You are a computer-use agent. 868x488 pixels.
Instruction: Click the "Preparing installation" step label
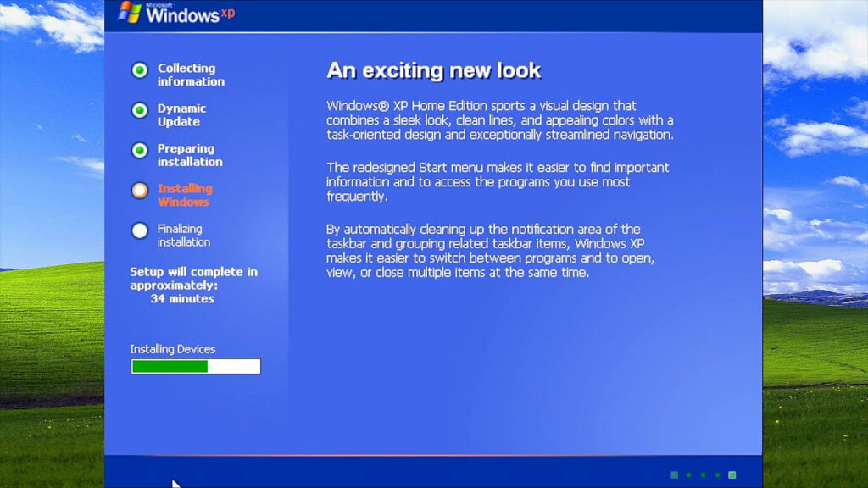tap(190, 155)
